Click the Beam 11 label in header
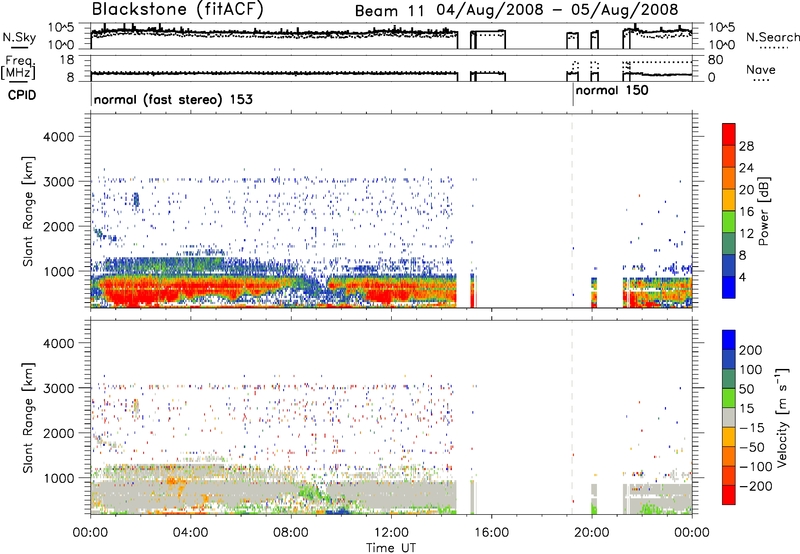This screenshot has height=554, width=800. [389, 10]
